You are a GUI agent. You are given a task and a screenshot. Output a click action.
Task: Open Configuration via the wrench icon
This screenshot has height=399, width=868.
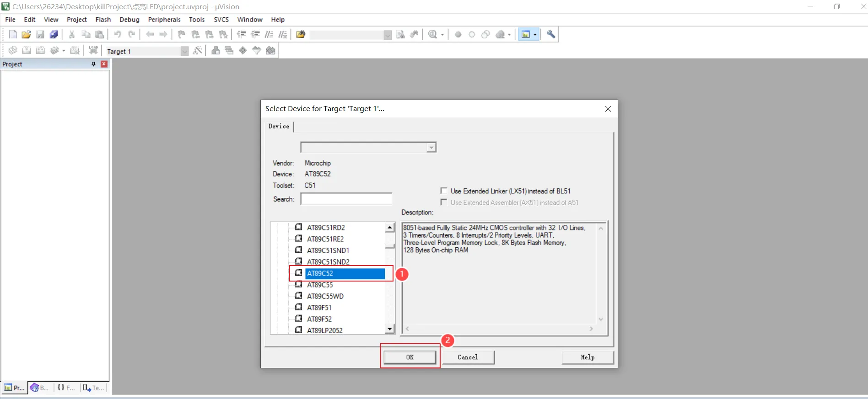pyautogui.click(x=551, y=34)
